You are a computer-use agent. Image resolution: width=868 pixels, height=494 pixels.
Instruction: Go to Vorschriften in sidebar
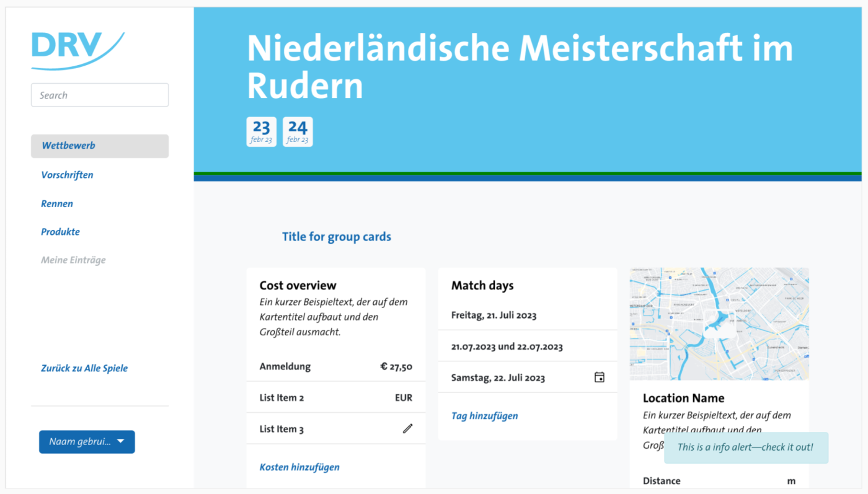67,175
